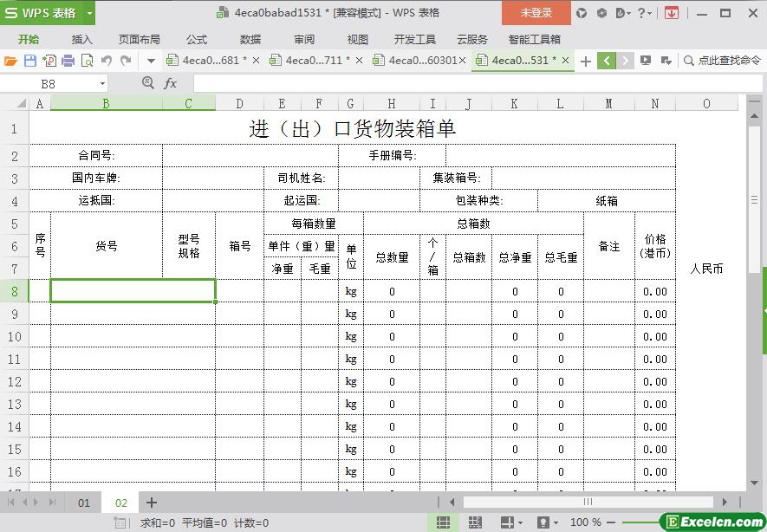
Task: Click the gray next-tab arrow button
Action: click(625, 61)
